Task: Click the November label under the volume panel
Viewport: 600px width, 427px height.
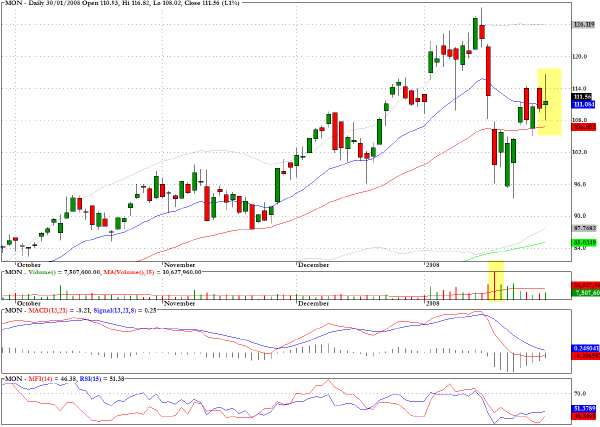Action: point(179,304)
